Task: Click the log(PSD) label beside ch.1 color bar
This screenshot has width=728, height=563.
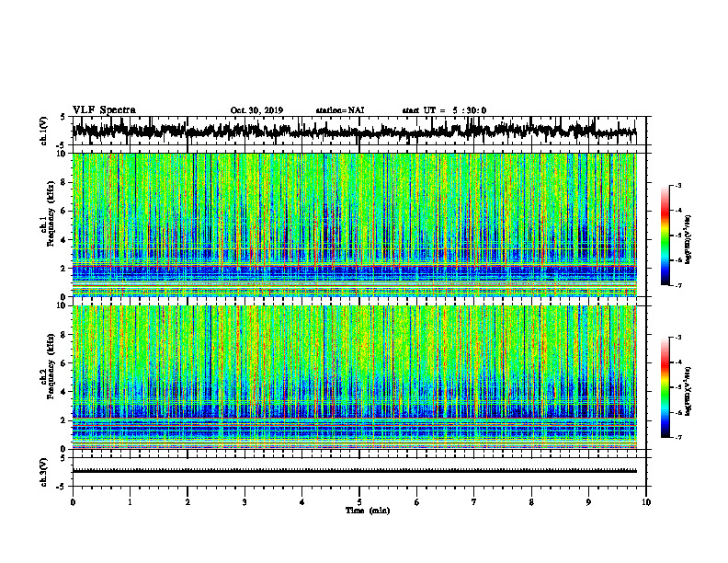Action: click(688, 240)
